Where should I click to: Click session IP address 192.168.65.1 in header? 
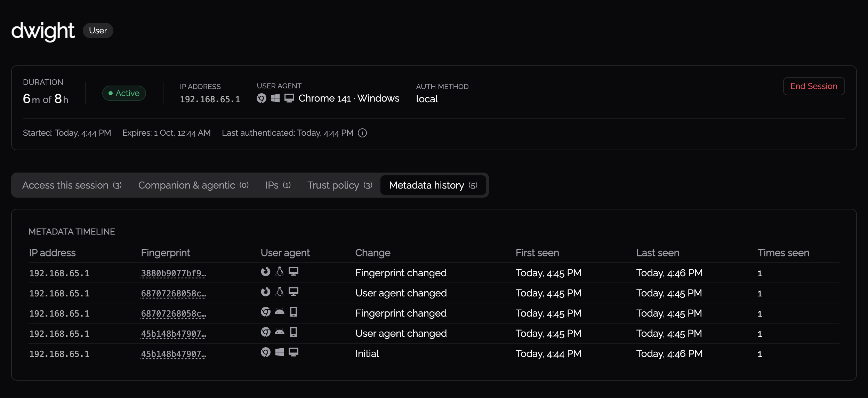(210, 99)
